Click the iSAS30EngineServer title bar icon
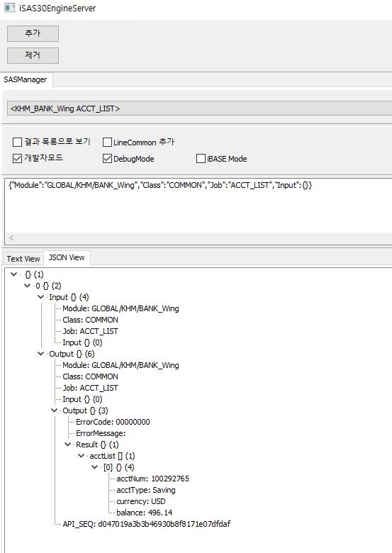Screen dimensions: 392x553 click(x=9, y=8)
